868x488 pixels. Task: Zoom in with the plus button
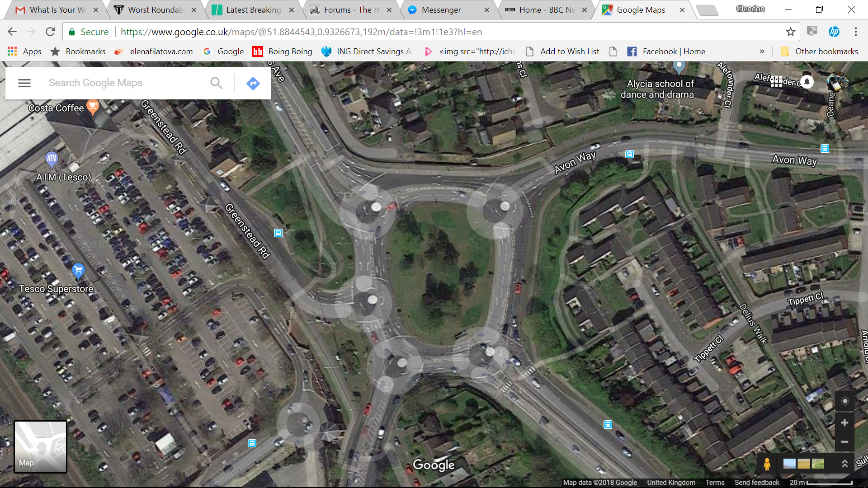click(x=844, y=423)
